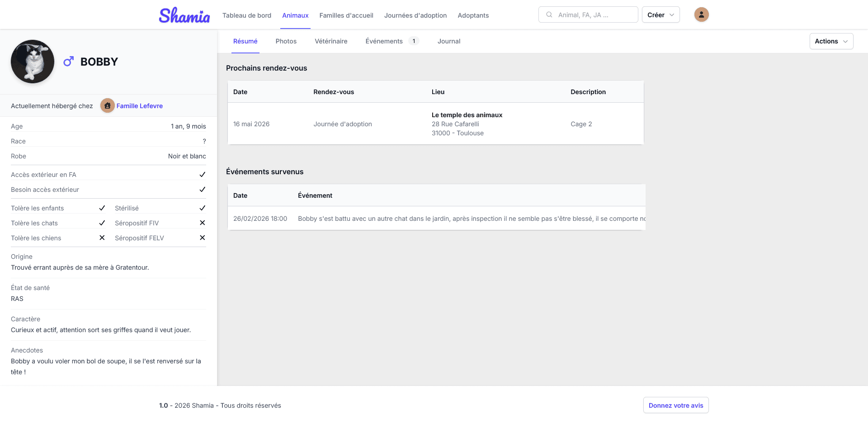
Task: Click the Événements count badge
Action: [413, 41]
